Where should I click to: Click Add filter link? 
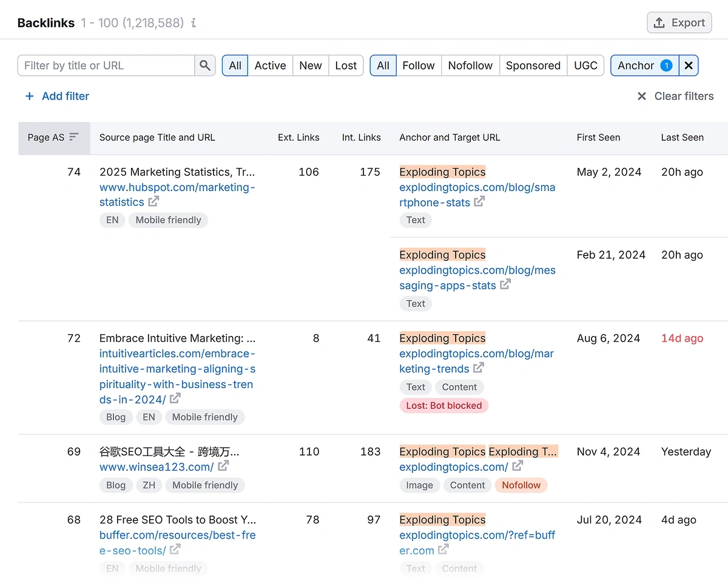(x=66, y=96)
